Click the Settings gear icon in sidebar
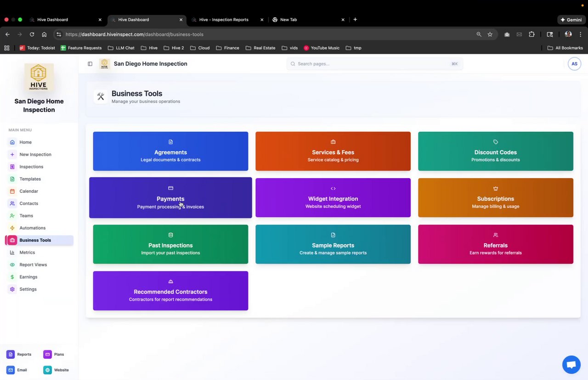 12,289
